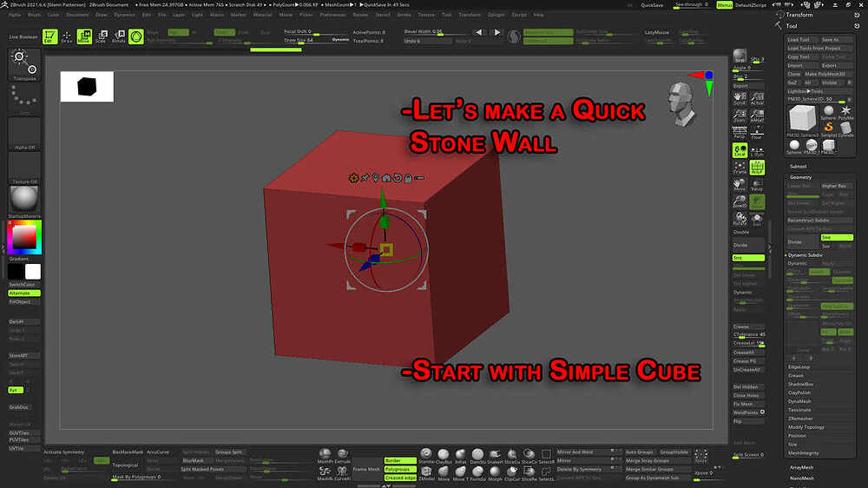The height and width of the screenshot is (488, 868).
Task: Select the ClipCurve brush icon
Action: 511,473
